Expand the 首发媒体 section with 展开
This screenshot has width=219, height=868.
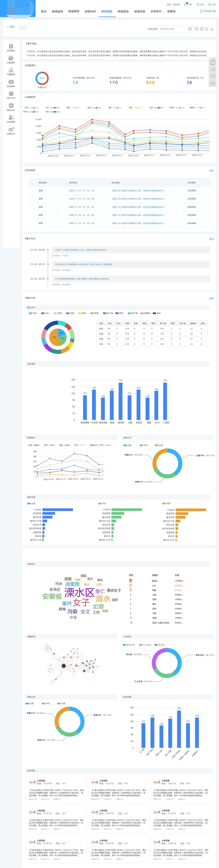click(x=212, y=171)
